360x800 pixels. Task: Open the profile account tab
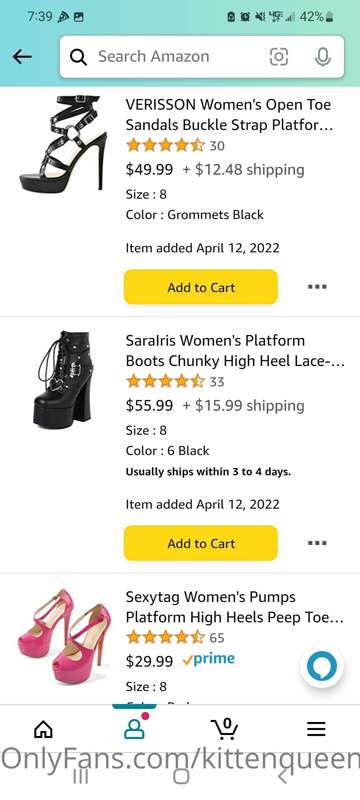[134, 729]
